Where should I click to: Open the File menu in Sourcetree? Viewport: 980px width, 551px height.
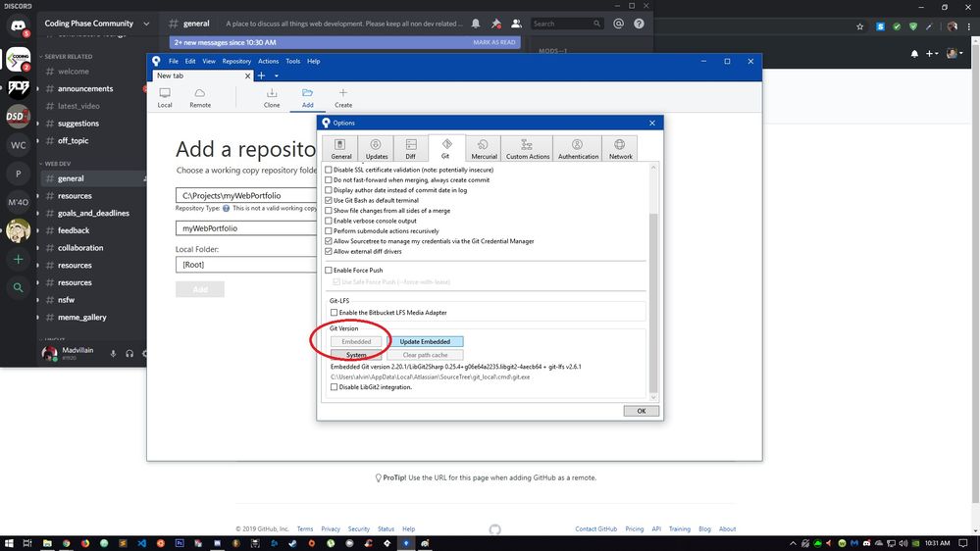(x=173, y=61)
